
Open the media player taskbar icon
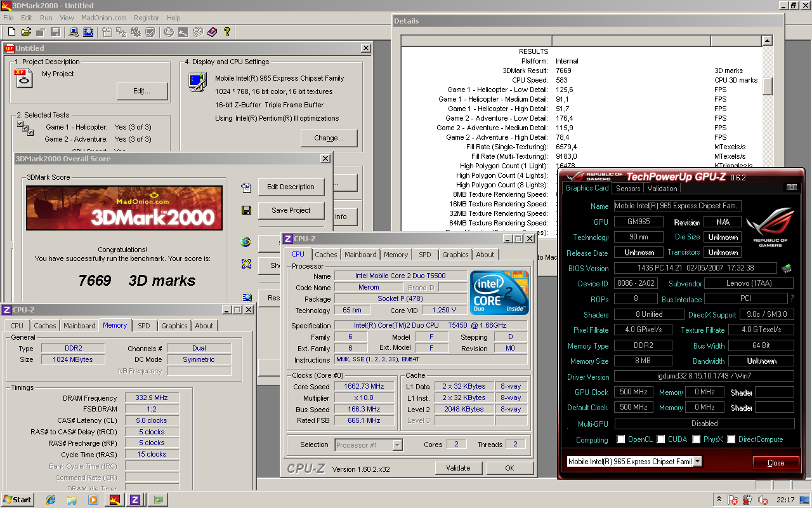click(93, 500)
